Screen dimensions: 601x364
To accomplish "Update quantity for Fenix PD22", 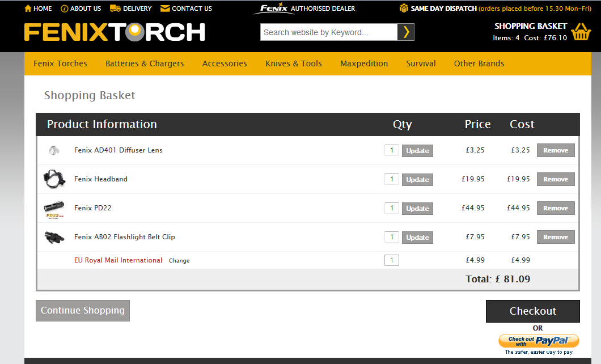I will (417, 208).
